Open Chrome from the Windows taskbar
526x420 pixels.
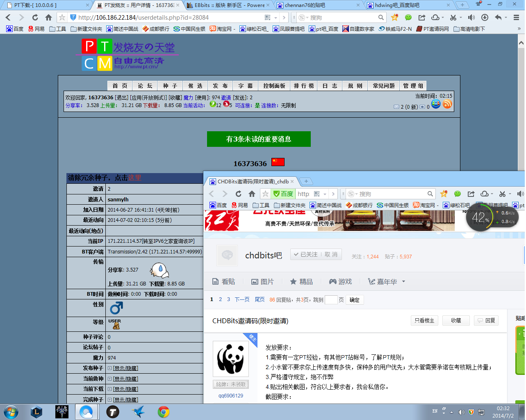tap(164, 412)
